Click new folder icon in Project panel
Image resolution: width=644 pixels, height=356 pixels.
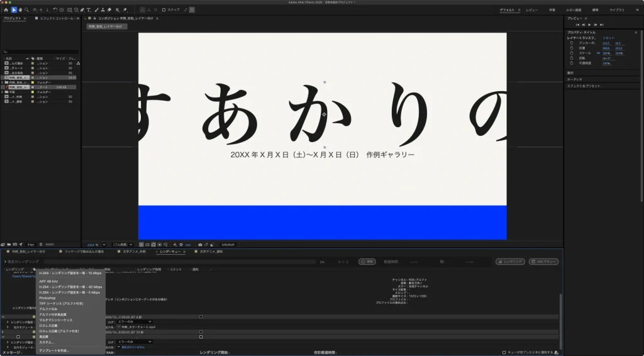click(x=9, y=245)
